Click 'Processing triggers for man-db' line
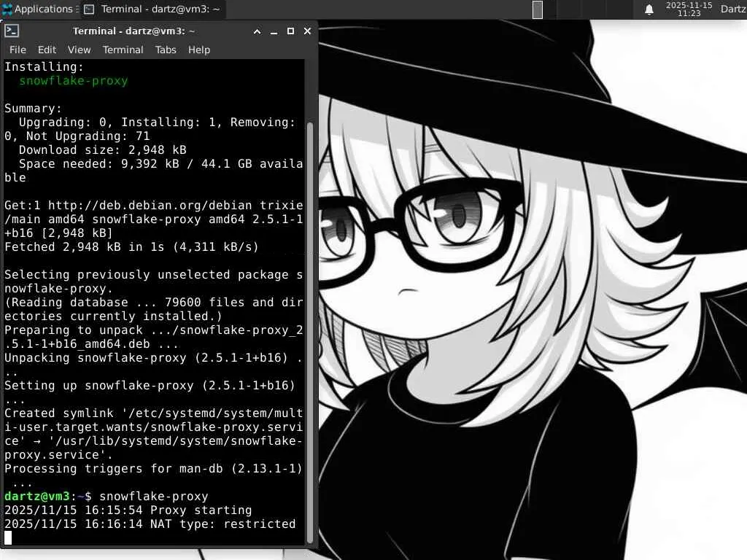Viewport: 747px width, 560px height. [153, 469]
